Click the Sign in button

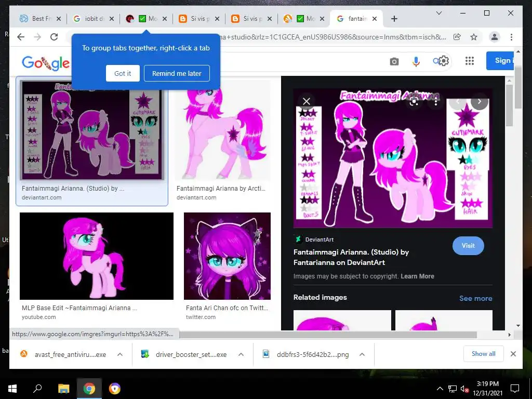coord(501,61)
